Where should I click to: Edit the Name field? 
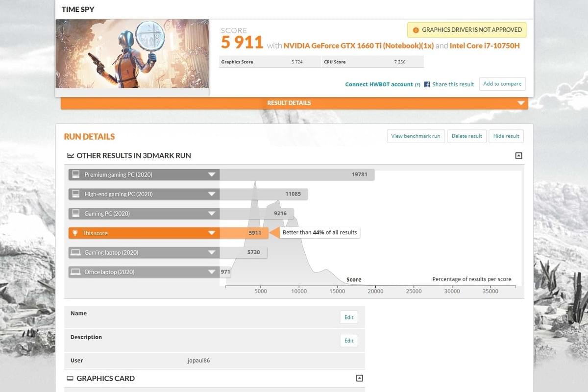(349, 317)
